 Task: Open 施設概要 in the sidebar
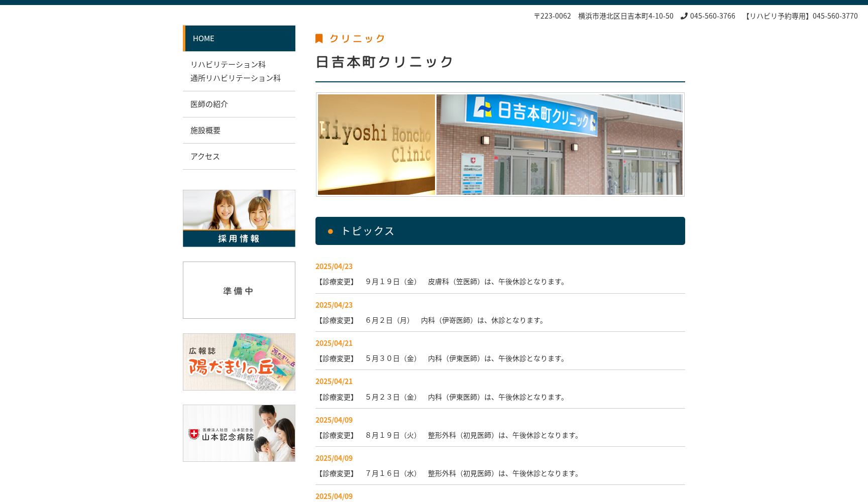click(x=205, y=131)
